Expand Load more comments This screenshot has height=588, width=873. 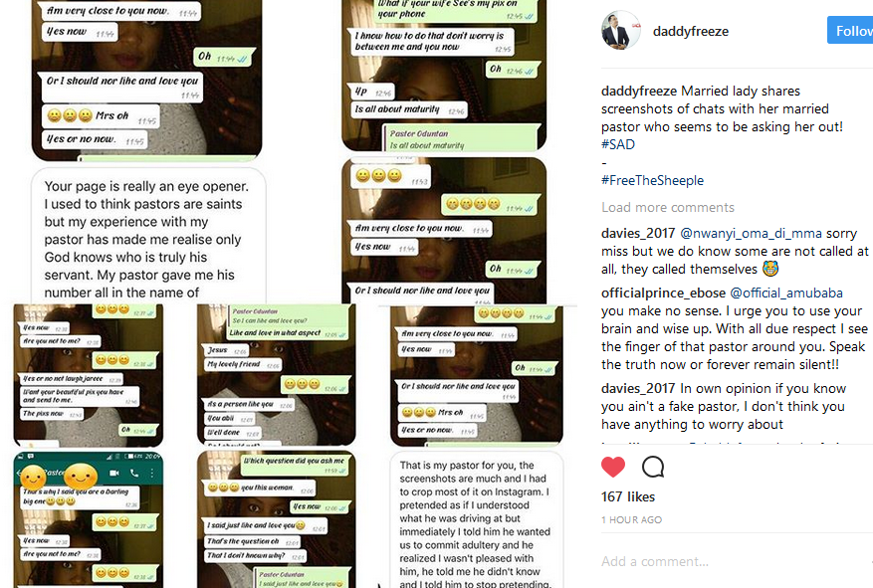point(668,208)
